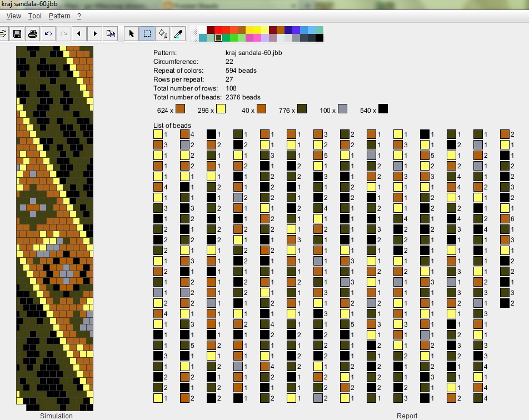
Task: Click the copy/arrange pattern icon
Action: [111, 34]
